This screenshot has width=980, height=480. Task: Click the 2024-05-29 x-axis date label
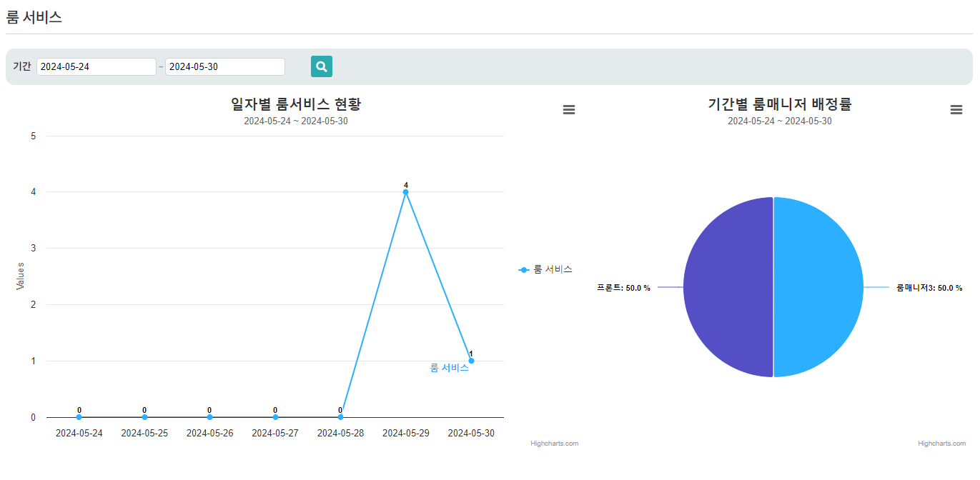406,433
